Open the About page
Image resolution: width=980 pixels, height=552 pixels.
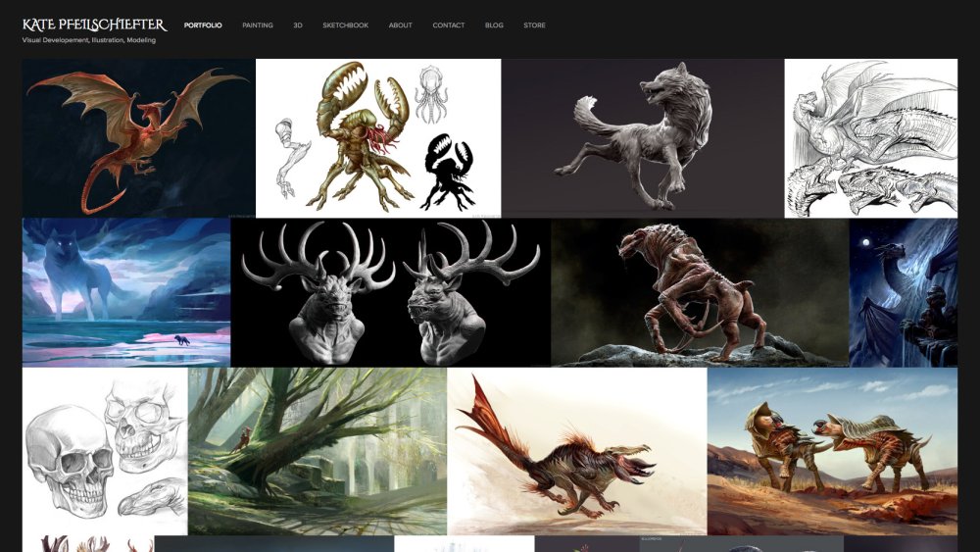pyautogui.click(x=400, y=25)
